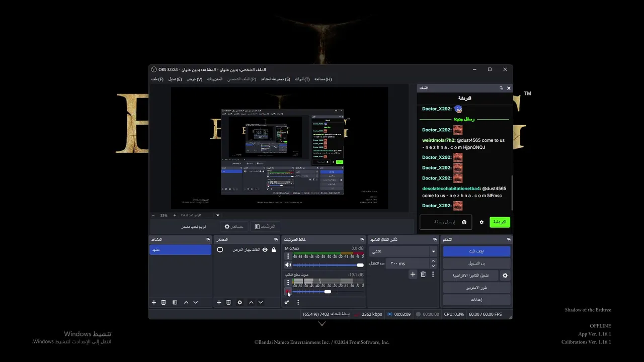This screenshot has height=362, width=644.
Task: Remove the transition with the trash icon
Action: (x=423, y=274)
